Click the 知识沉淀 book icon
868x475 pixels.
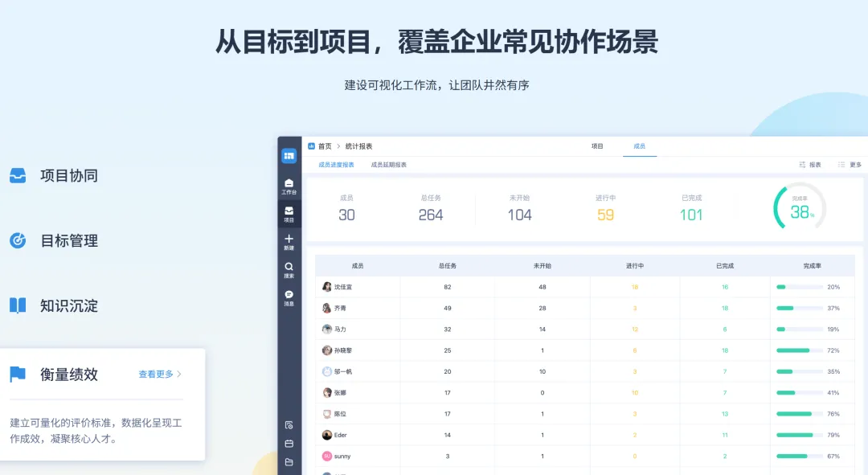coord(18,305)
